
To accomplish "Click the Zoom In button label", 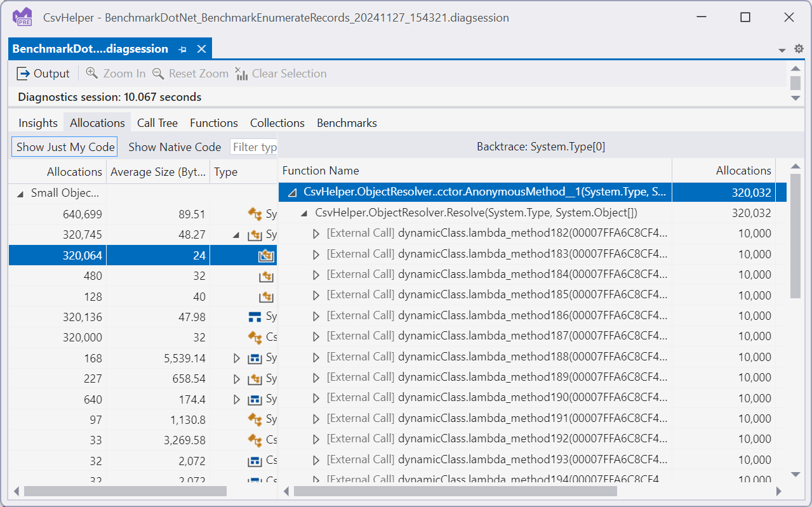I will pyautogui.click(x=124, y=74).
